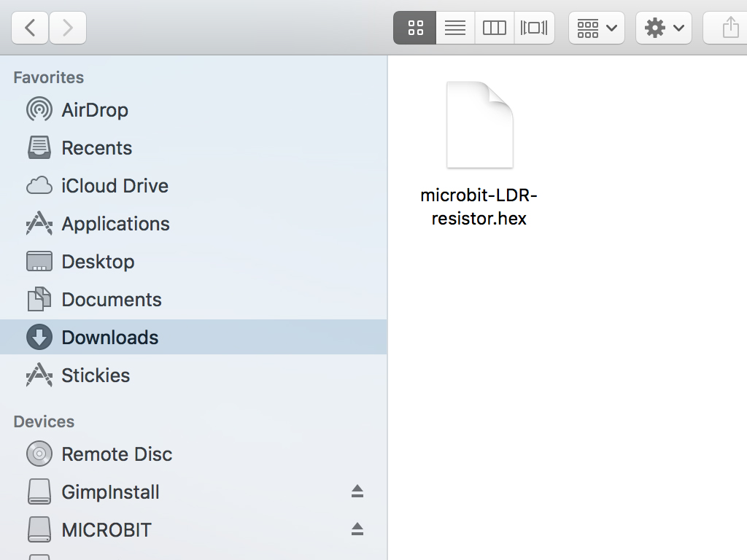Switch to icon view
This screenshot has height=560, width=747.
coord(415,28)
